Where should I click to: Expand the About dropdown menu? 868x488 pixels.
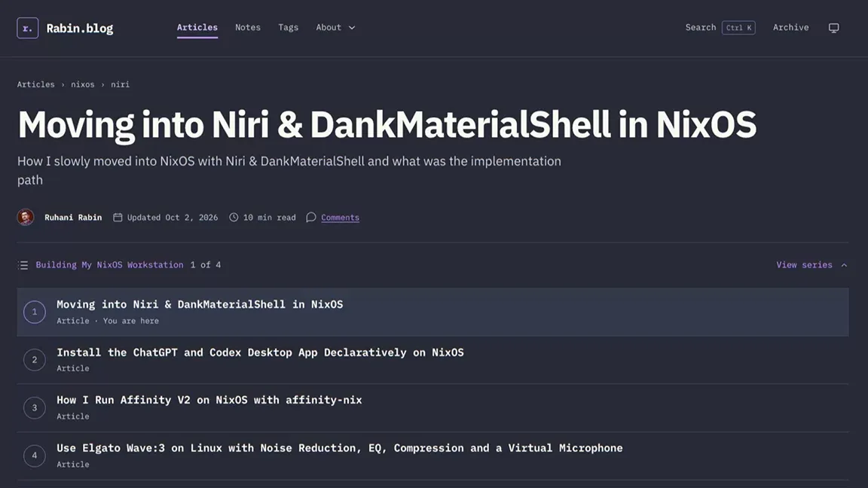coord(335,28)
